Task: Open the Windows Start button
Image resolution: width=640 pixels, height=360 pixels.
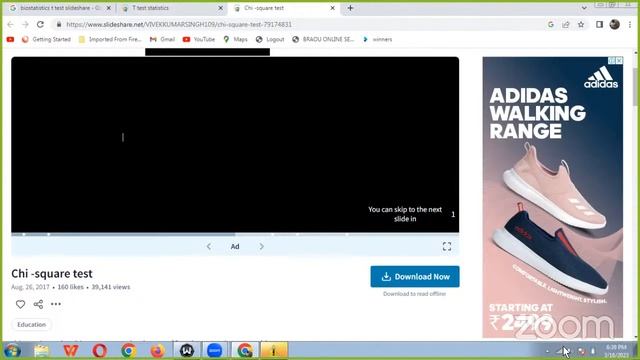Action: 12,351
